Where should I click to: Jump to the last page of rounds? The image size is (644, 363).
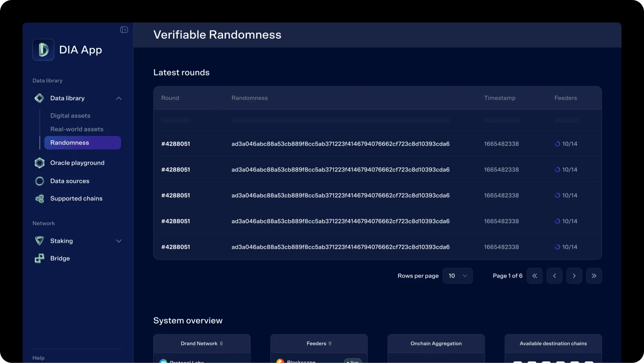594,276
